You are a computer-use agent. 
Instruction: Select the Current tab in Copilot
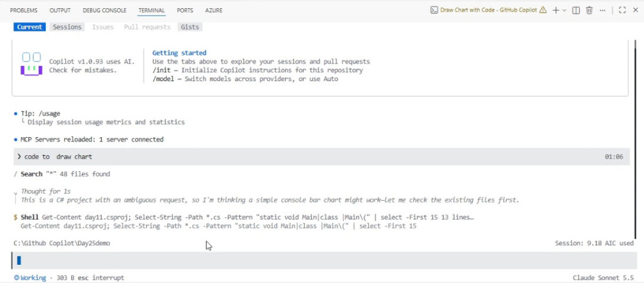(x=30, y=27)
